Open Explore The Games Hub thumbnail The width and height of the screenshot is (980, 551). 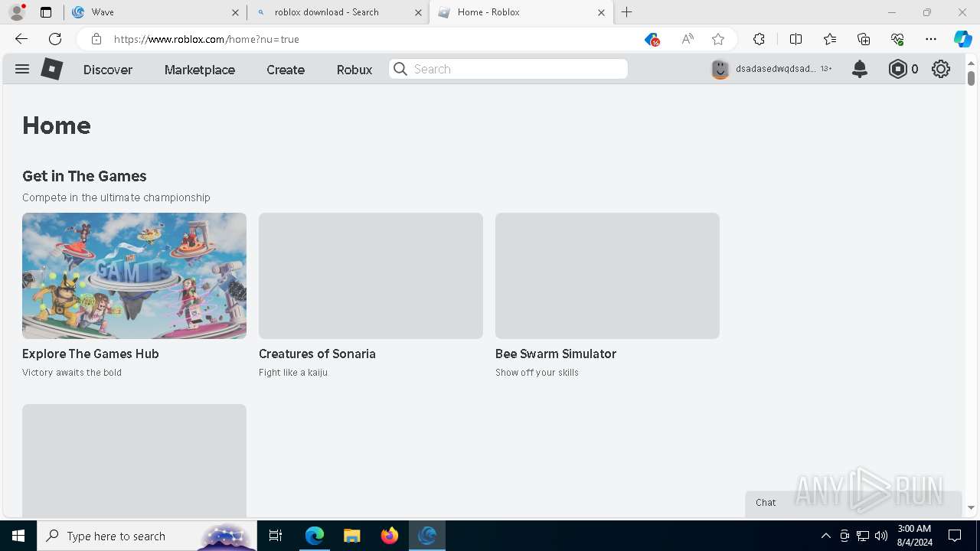134,275
